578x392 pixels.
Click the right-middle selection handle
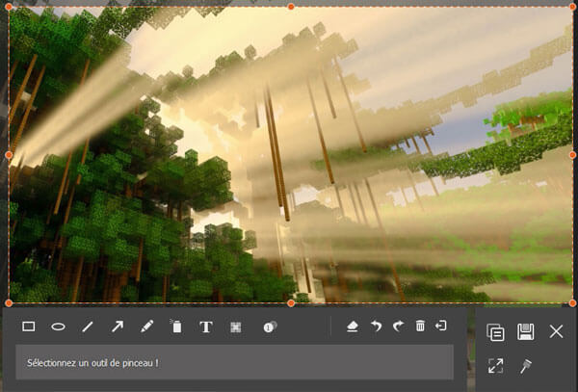tap(572, 155)
